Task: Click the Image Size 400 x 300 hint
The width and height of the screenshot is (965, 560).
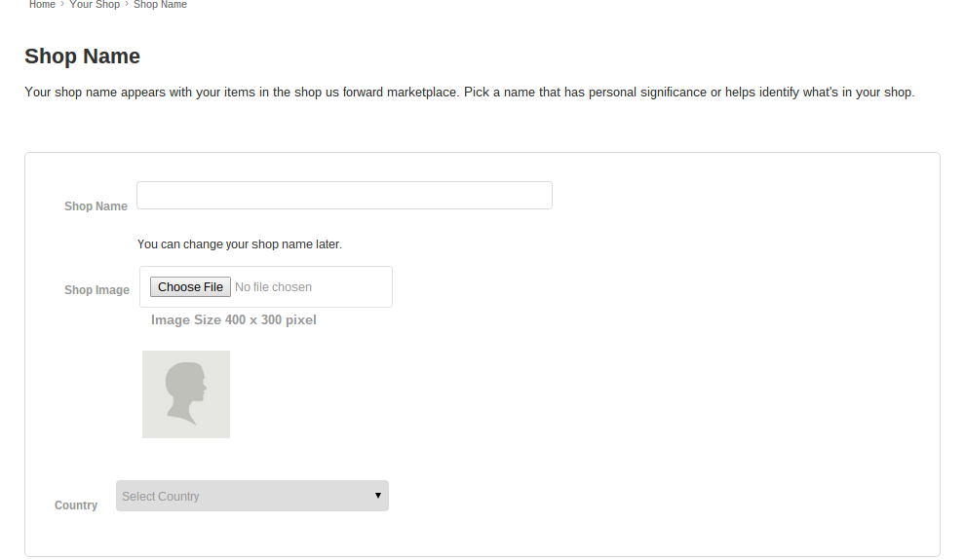Action: pos(233,319)
